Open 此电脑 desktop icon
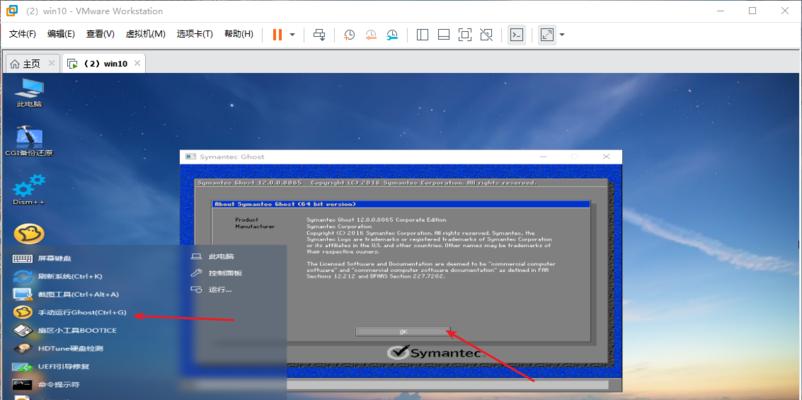This screenshot has height=400, width=802. point(29,93)
